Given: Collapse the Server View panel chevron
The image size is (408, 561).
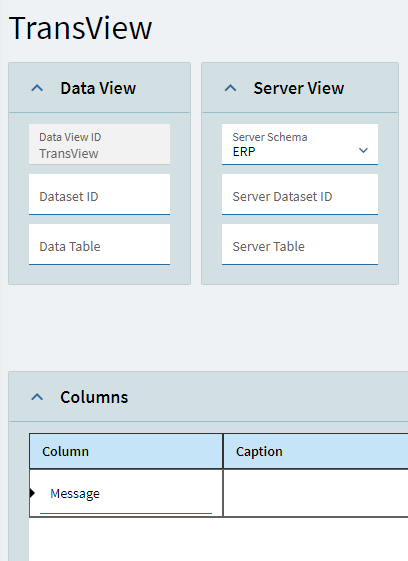Looking at the screenshot, I should (230, 88).
